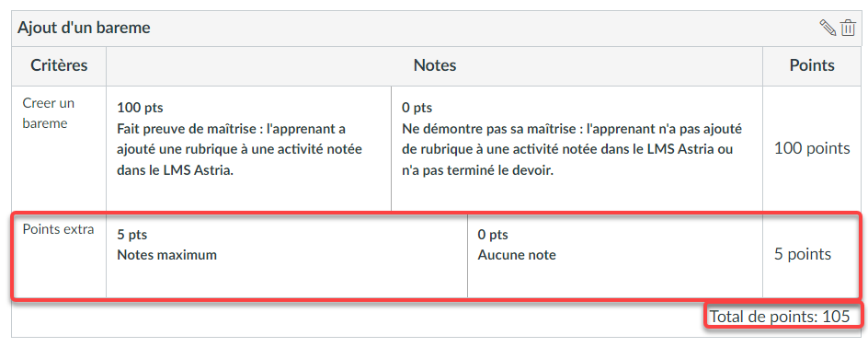
Task: Click the Points column header
Action: 812,65
